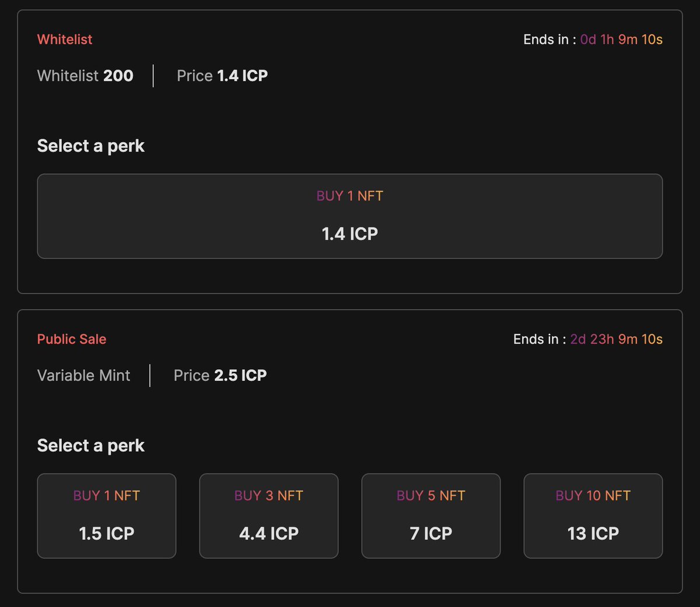The image size is (700, 607).
Task: Choose Buy 1 NFT for 1.5 ICP
Action: [107, 515]
